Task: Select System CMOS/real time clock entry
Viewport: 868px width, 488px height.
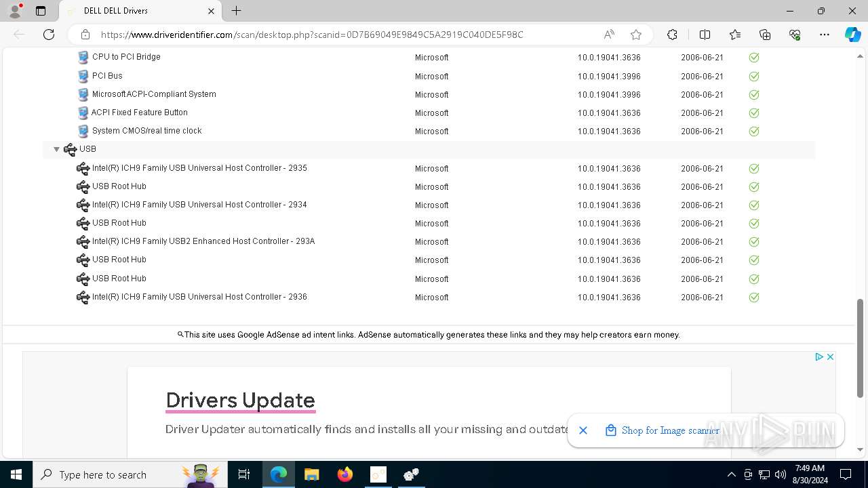Action: [x=147, y=131]
